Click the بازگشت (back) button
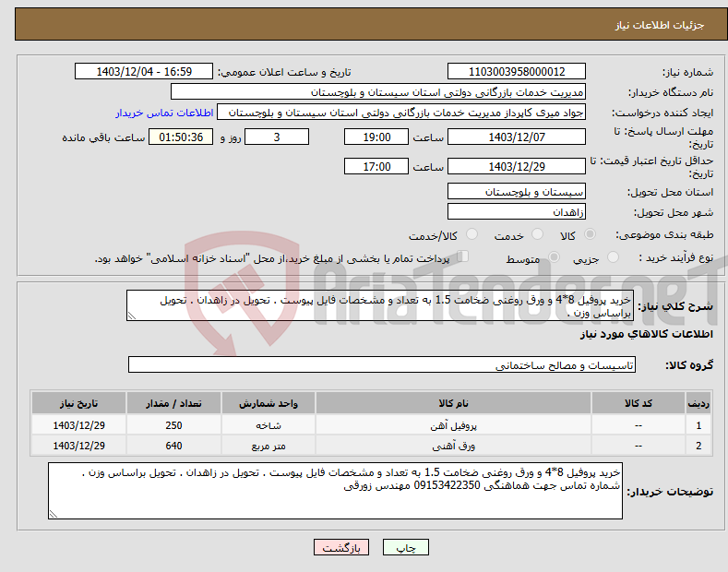This screenshot has height=572, width=728. (x=341, y=547)
